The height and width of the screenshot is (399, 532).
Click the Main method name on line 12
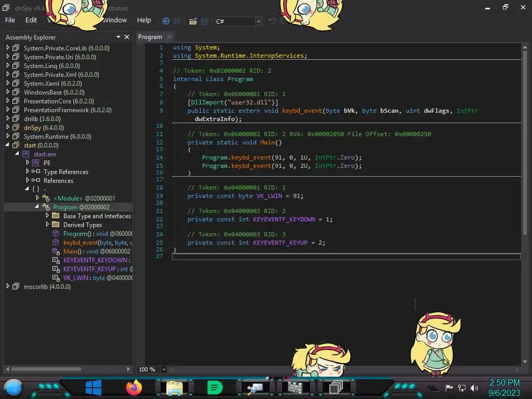[x=268, y=142]
